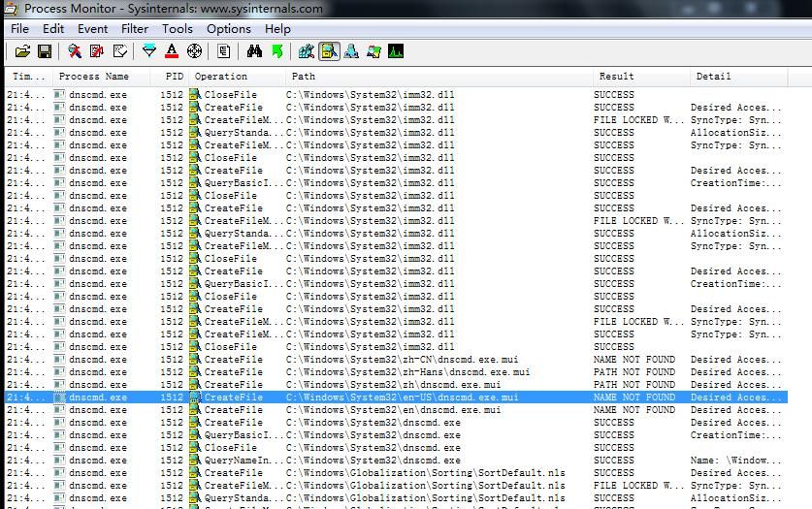Open the Edit menu
The image size is (812, 509).
(53, 29)
